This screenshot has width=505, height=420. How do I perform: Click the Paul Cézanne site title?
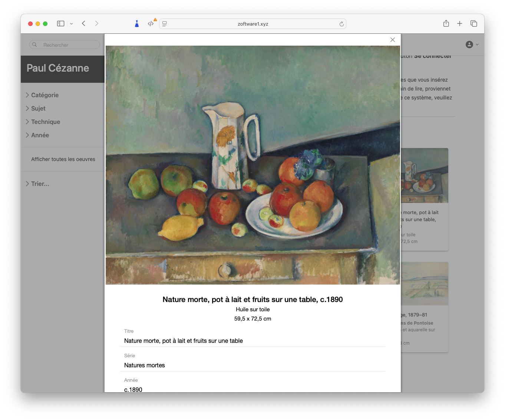point(58,68)
